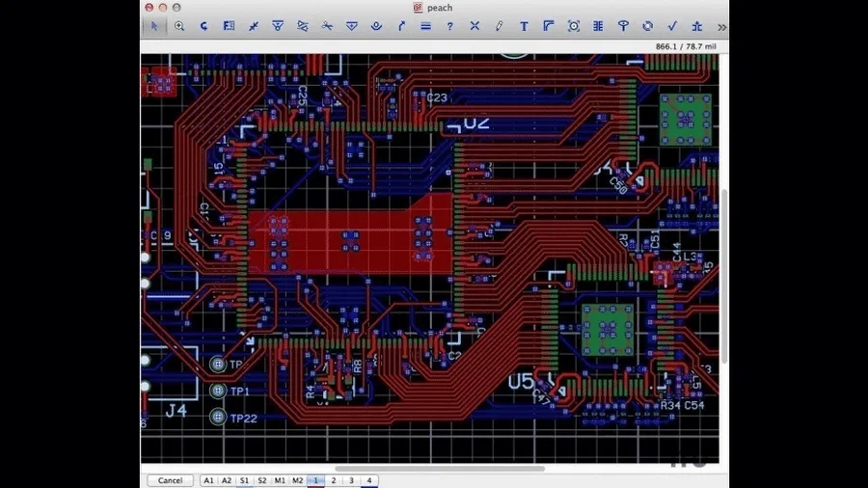Screen dimensions: 868x488
Task: Select the downward triangle under bar tool
Action: [x=351, y=26]
